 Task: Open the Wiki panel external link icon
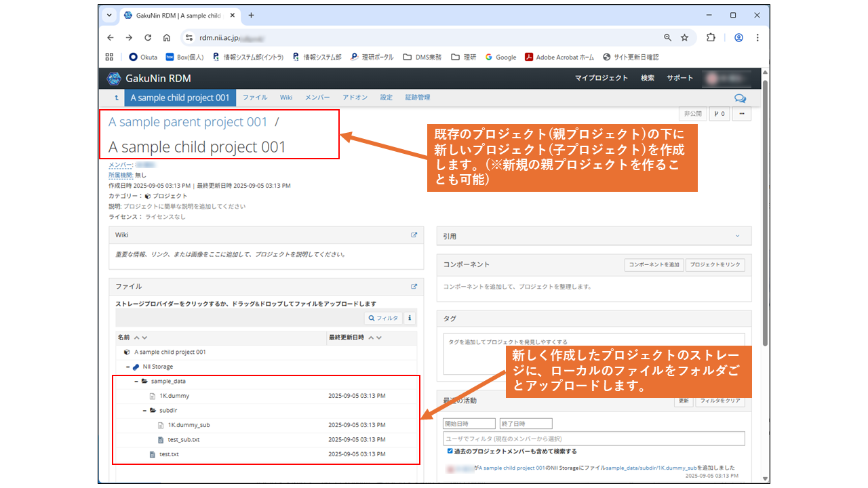click(414, 235)
